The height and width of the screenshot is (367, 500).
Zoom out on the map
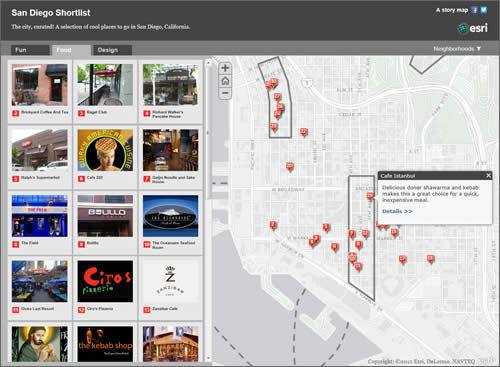point(225,93)
